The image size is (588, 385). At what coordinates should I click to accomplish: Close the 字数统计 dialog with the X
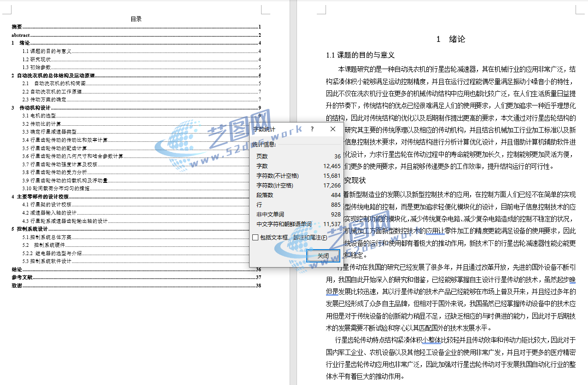pos(333,129)
